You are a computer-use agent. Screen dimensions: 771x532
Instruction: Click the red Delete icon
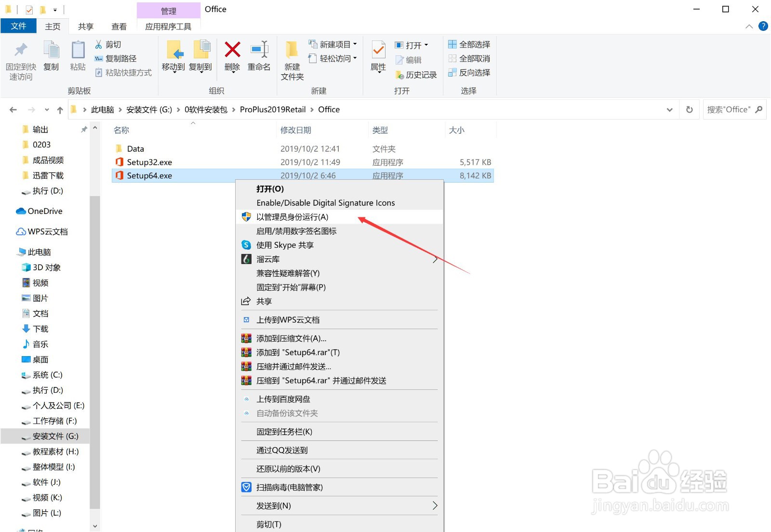point(232,49)
